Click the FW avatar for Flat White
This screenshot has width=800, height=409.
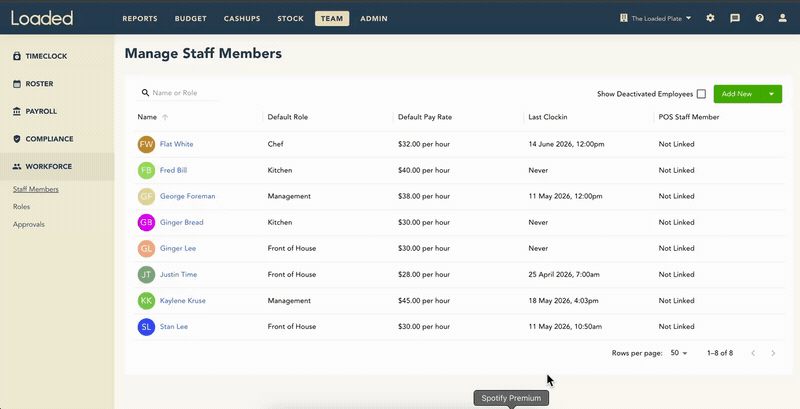[146, 144]
